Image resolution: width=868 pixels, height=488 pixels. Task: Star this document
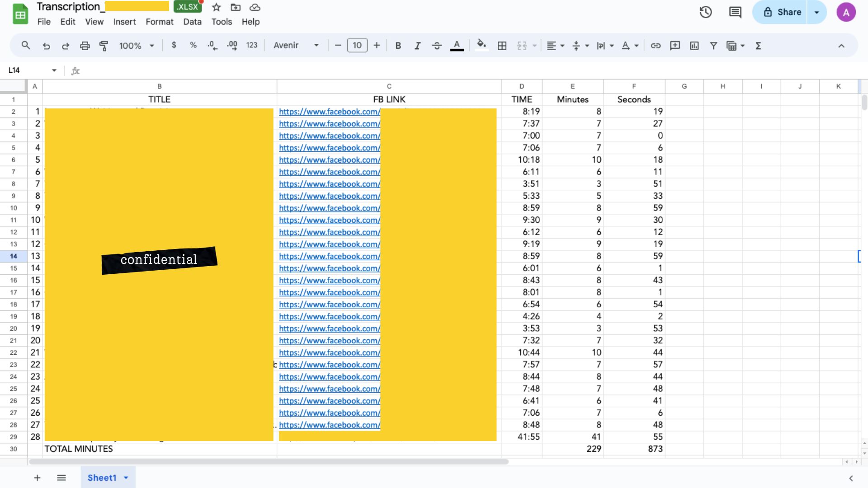pyautogui.click(x=216, y=7)
